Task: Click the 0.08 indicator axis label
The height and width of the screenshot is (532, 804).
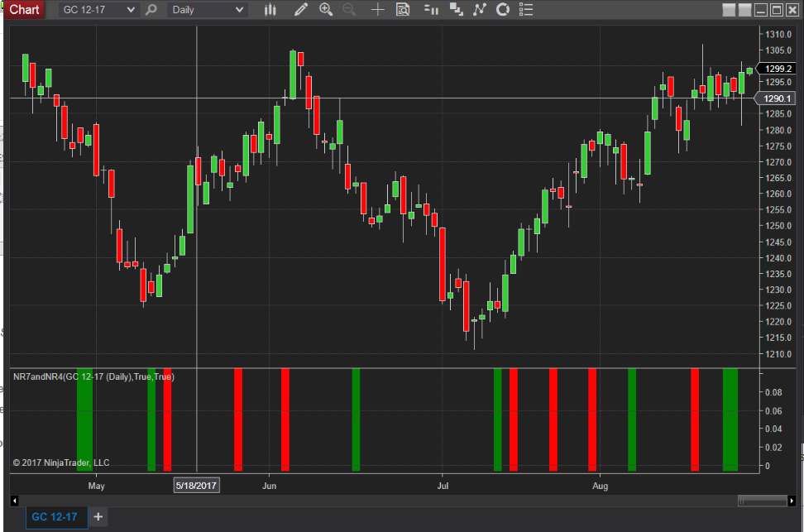Action: coord(773,392)
